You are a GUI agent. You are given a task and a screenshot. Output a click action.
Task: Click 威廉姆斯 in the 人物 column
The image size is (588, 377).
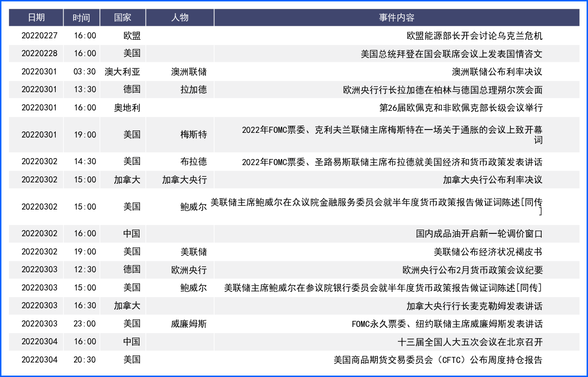(x=189, y=324)
